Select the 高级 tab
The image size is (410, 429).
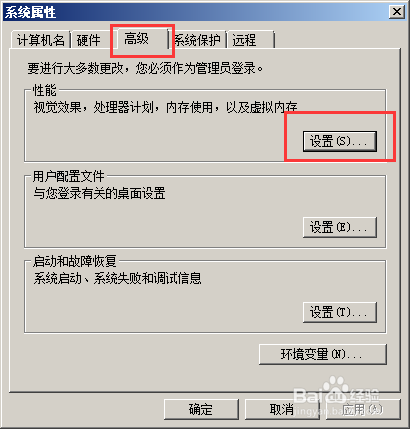tap(141, 39)
